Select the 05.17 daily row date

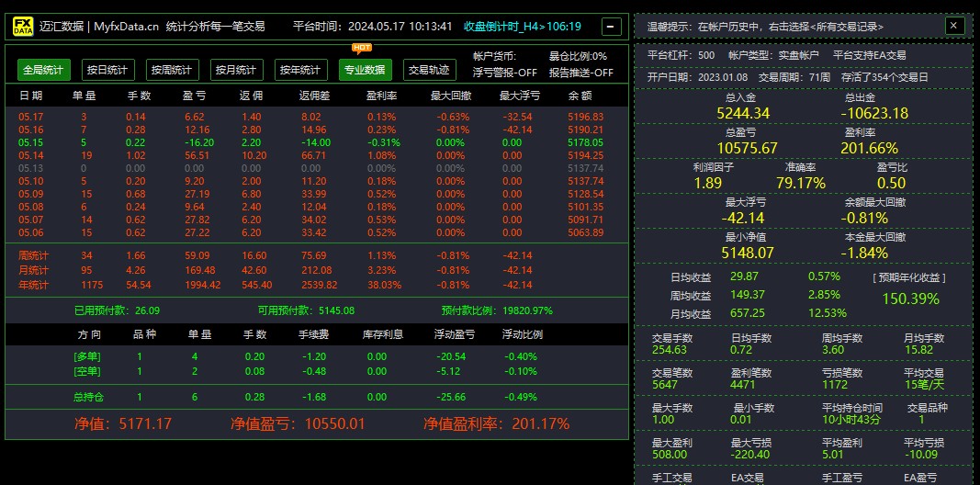point(31,117)
